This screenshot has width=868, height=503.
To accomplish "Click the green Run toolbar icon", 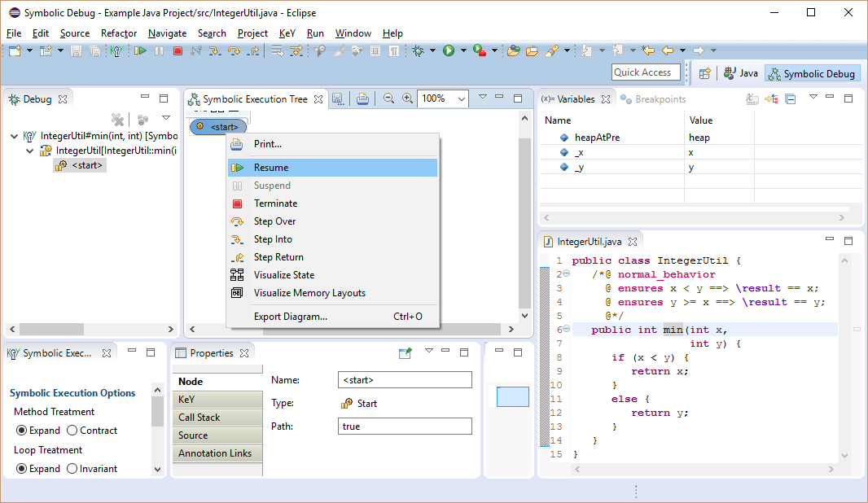I will [x=449, y=51].
